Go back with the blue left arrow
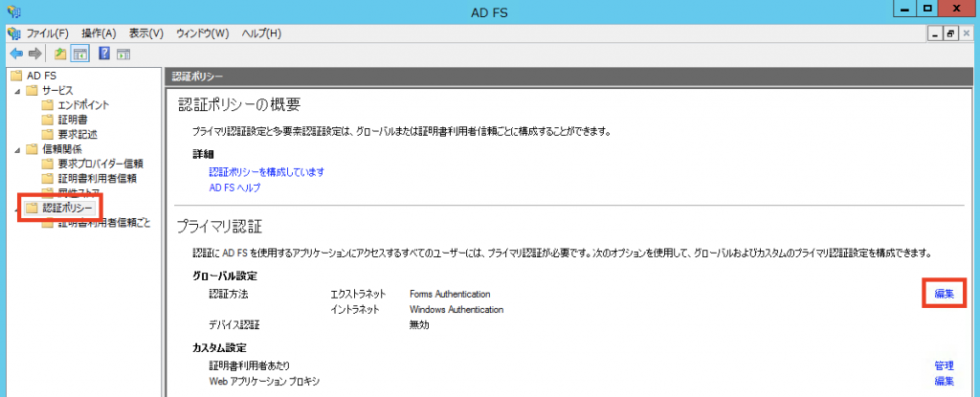Screen dimensions: 980x397 point(16,54)
